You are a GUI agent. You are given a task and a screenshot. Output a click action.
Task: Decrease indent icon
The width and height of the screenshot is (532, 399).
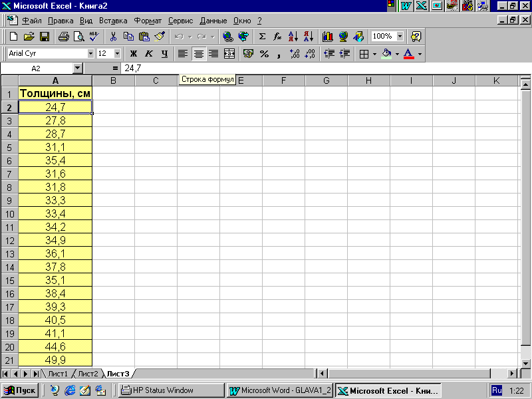pos(329,54)
